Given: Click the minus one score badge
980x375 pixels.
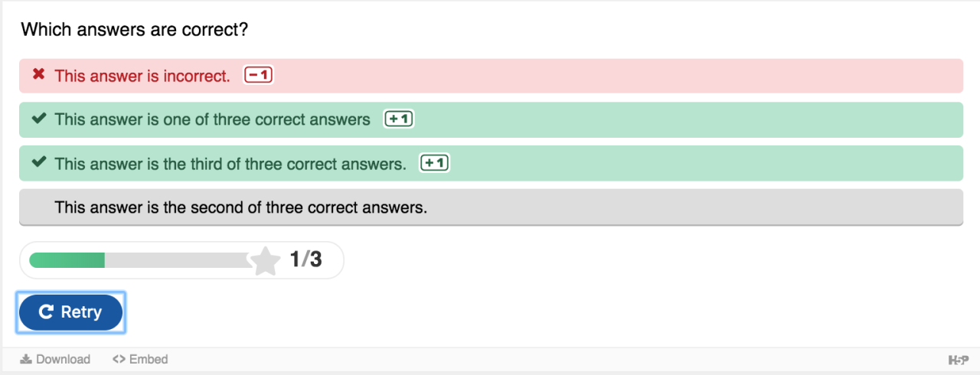Looking at the screenshot, I should (259, 76).
